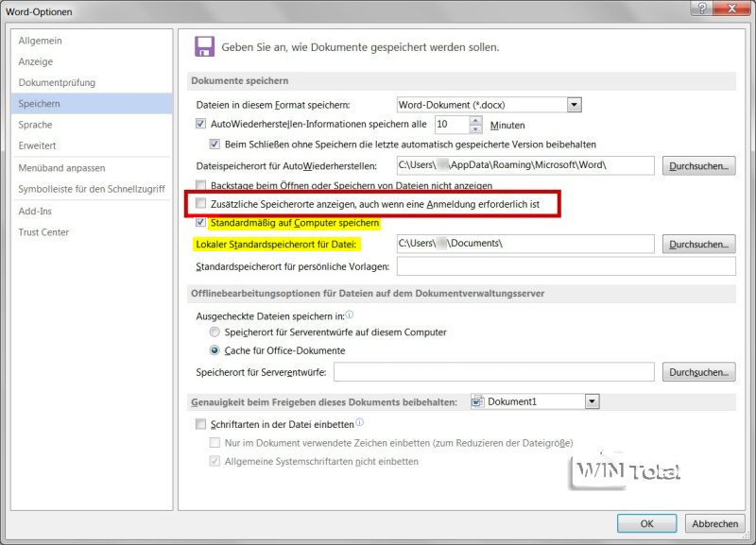Increase AutoRecover minutes with up arrow
This screenshot has width=756, height=545.
(475, 121)
